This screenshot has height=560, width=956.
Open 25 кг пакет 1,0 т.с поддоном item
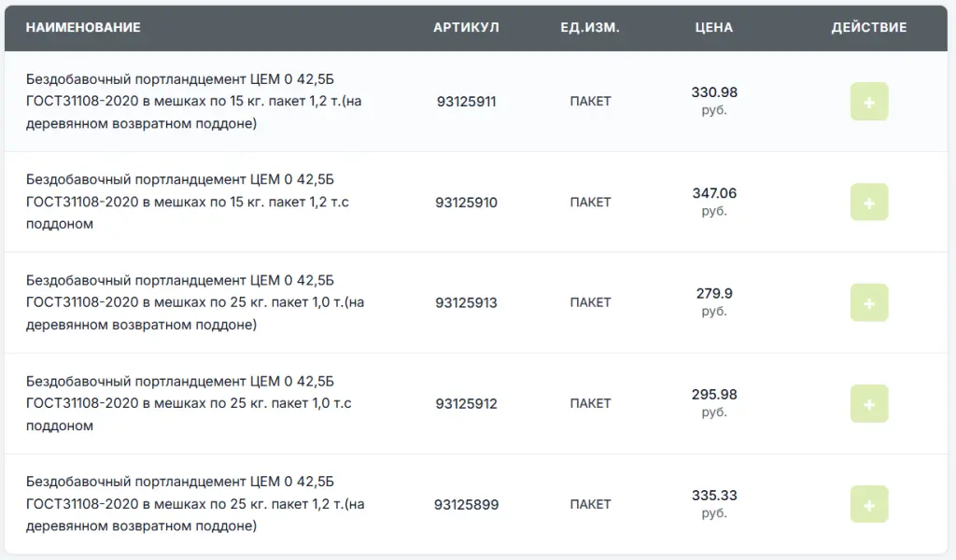click(189, 403)
